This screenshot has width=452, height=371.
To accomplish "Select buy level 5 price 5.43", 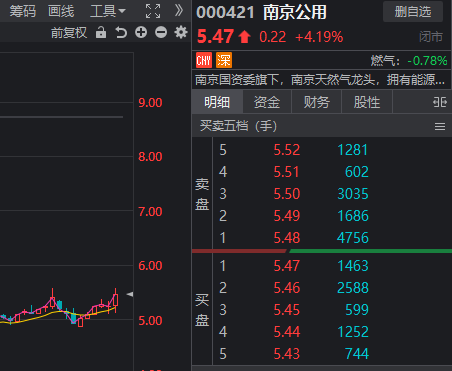I will pyautogui.click(x=287, y=354).
